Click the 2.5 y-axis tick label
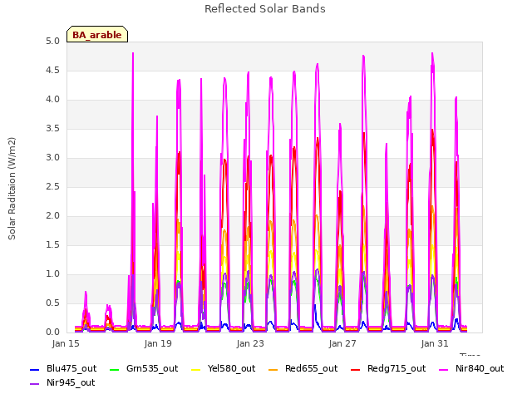This screenshot has width=532, height=399. 52,187
